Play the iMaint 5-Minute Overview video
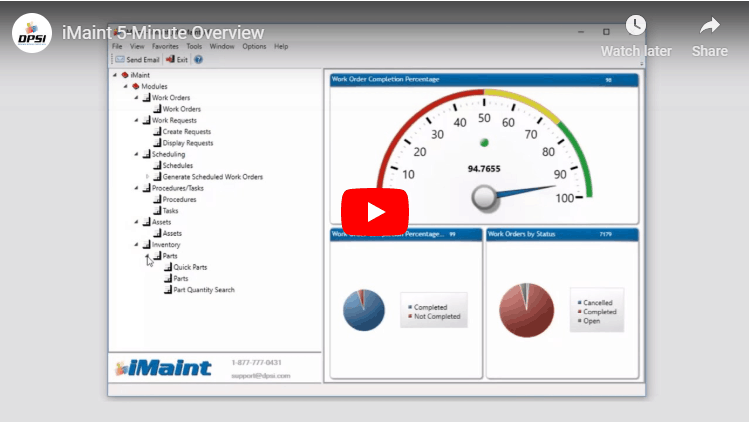Viewport: 749px width, 423px height. point(374,212)
